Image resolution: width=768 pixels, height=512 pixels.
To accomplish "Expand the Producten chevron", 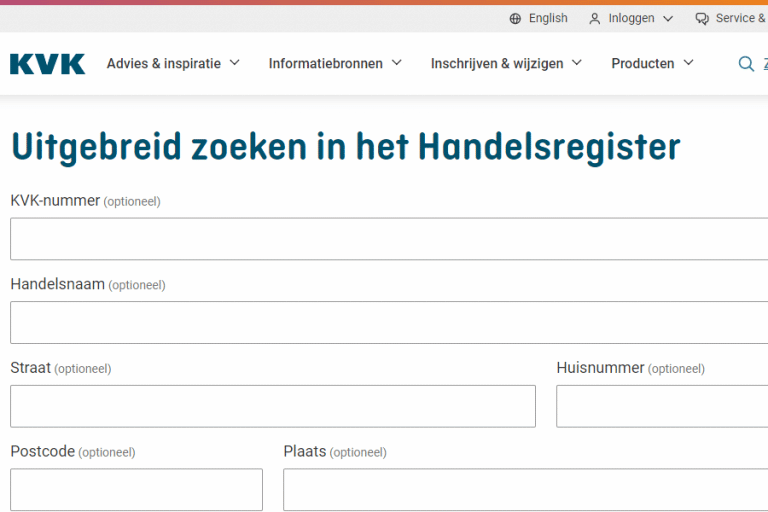I will click(x=689, y=63).
